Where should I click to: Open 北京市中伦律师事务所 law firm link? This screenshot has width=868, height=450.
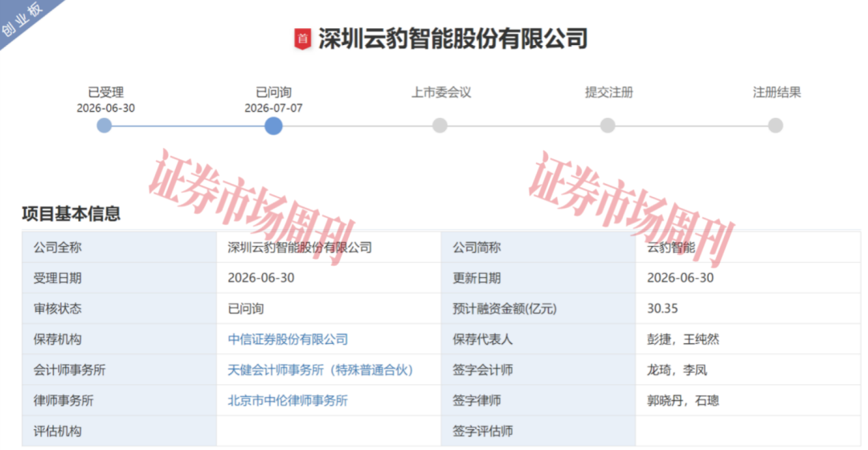click(288, 401)
